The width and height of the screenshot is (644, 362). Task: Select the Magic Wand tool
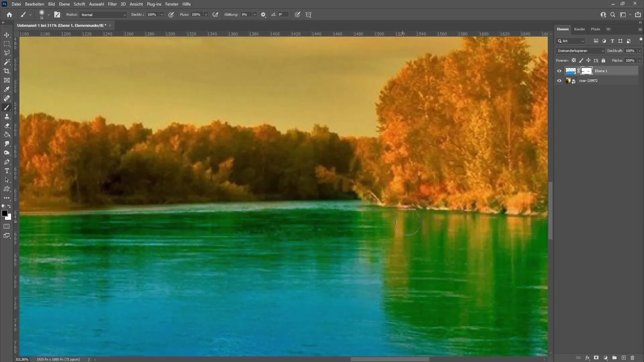pyautogui.click(x=7, y=62)
